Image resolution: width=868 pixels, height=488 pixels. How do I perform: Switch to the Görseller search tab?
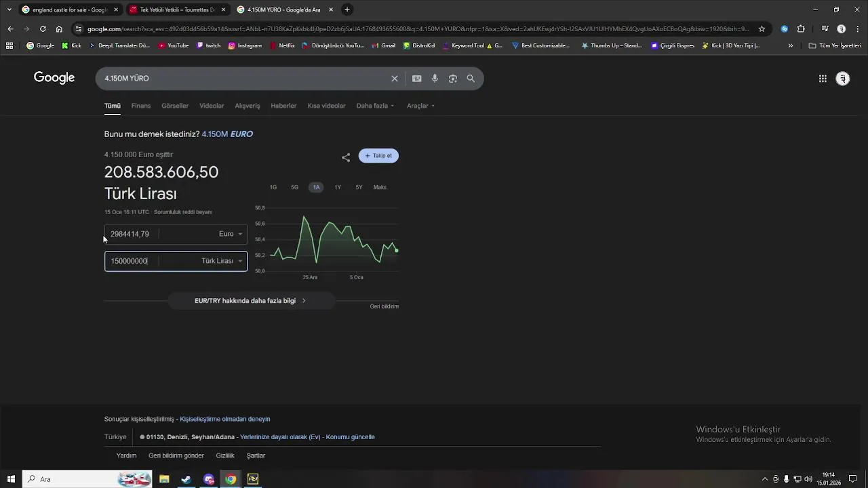(175, 106)
